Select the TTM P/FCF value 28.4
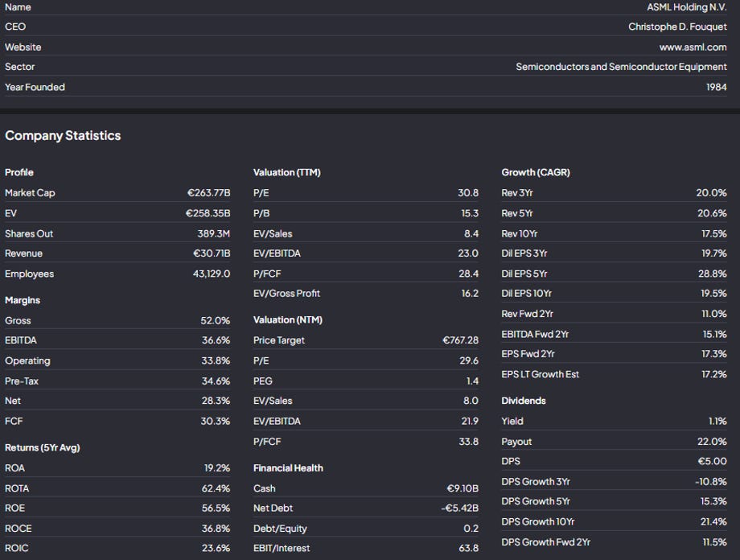Image resolution: width=740 pixels, height=560 pixels. point(469,274)
